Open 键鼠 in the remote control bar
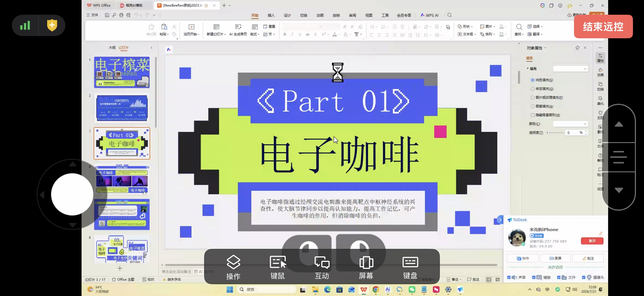The image size is (644, 296). pyautogui.click(x=278, y=267)
